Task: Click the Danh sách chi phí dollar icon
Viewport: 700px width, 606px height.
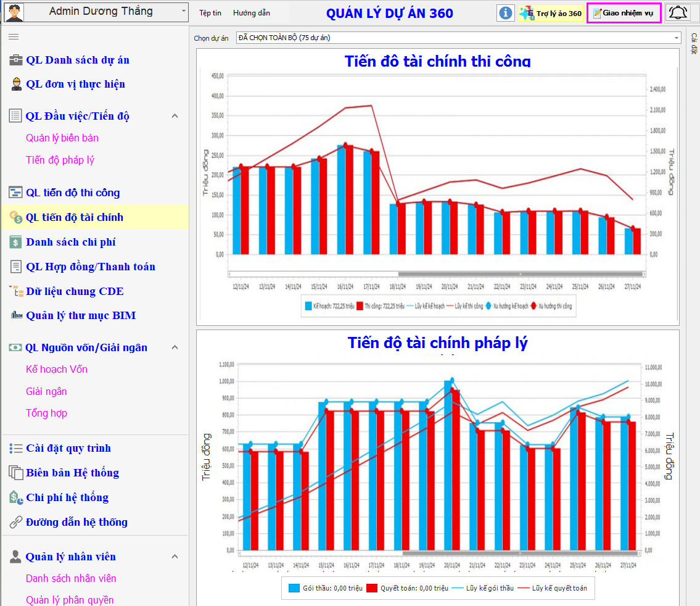Action: coord(16,242)
